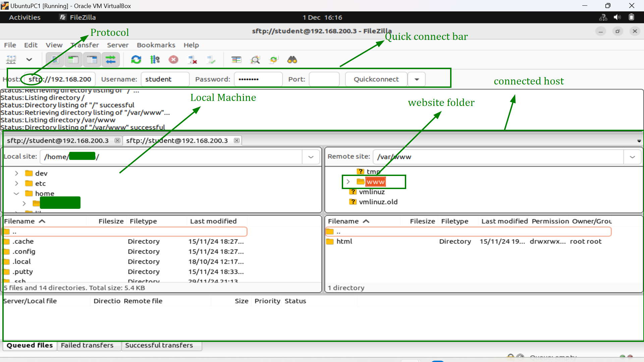
Task: Expand the etc folder in local tree
Action: [x=16, y=183]
